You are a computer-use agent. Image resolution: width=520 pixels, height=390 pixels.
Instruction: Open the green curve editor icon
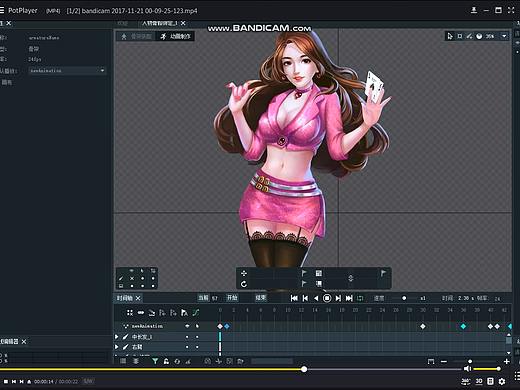[195, 313]
